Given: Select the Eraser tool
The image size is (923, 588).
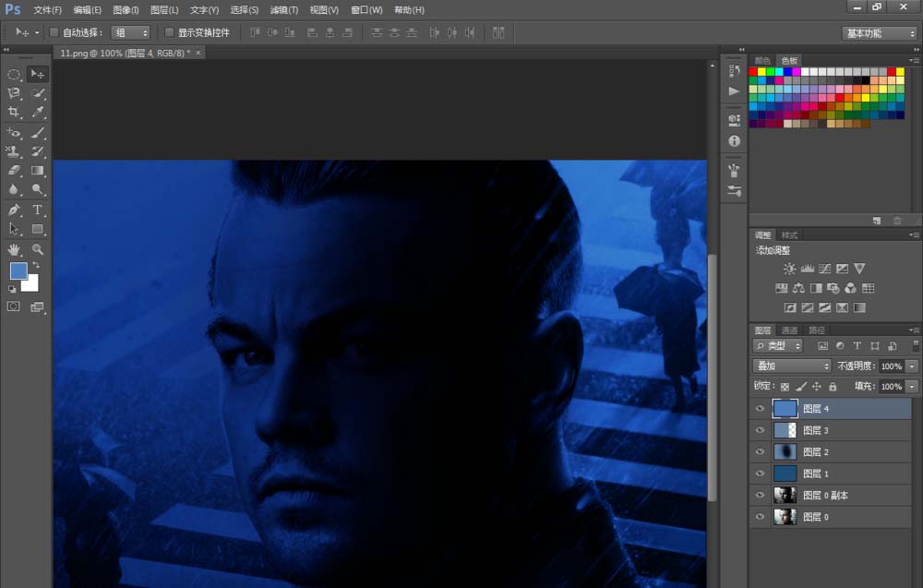Looking at the screenshot, I should 14,170.
